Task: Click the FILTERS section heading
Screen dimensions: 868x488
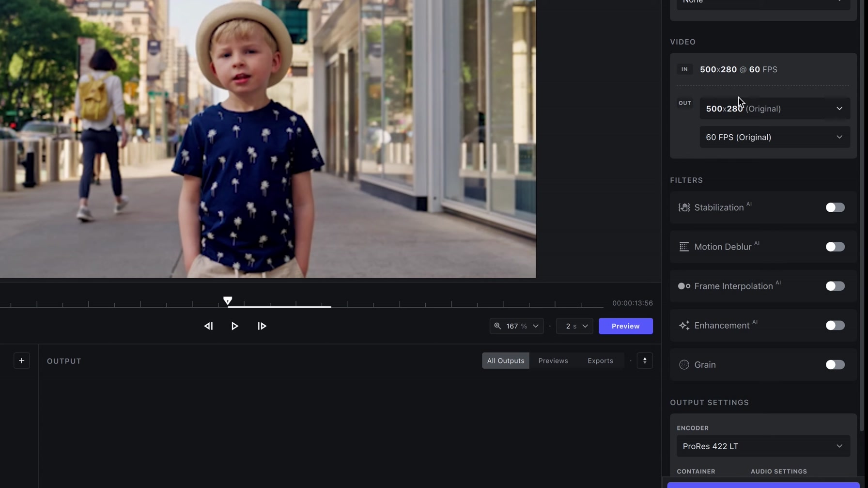Action: (686, 180)
